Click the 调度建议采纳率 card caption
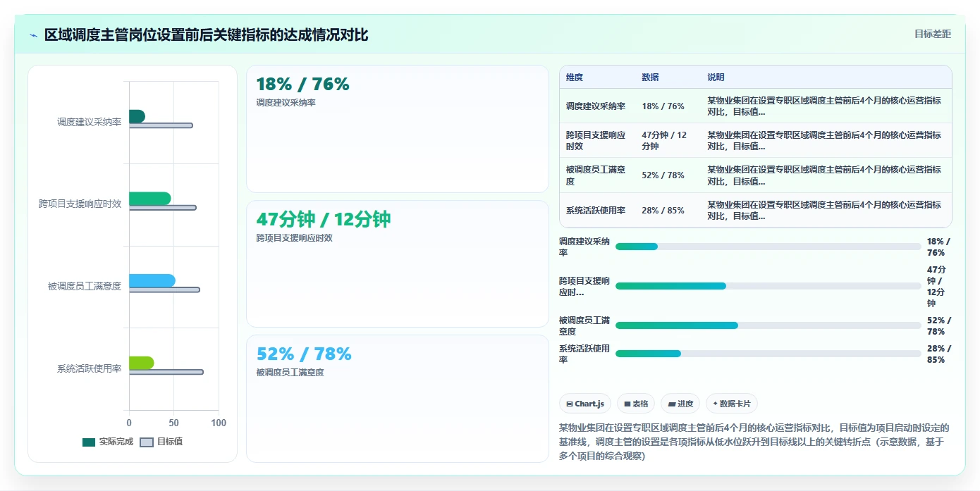The height and width of the screenshot is (491, 980). (x=286, y=103)
